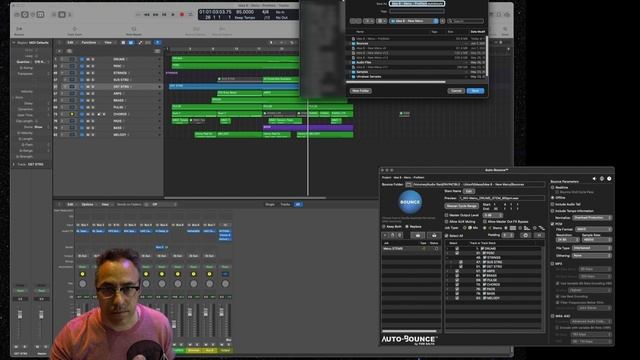Image resolution: width=640 pixels, height=360 pixels.
Task: Open the Edit menu in Tracks area
Action: (70, 42)
